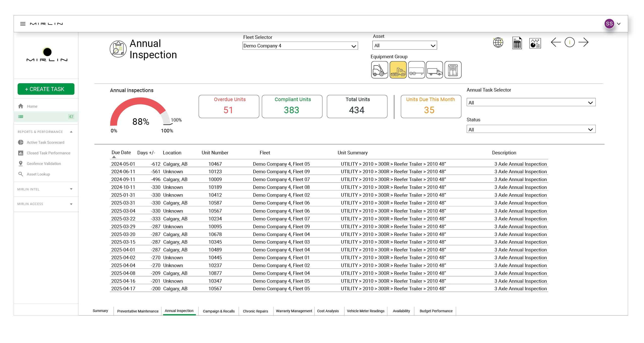Go to next page arrow
644x343 pixels.
pos(583,42)
